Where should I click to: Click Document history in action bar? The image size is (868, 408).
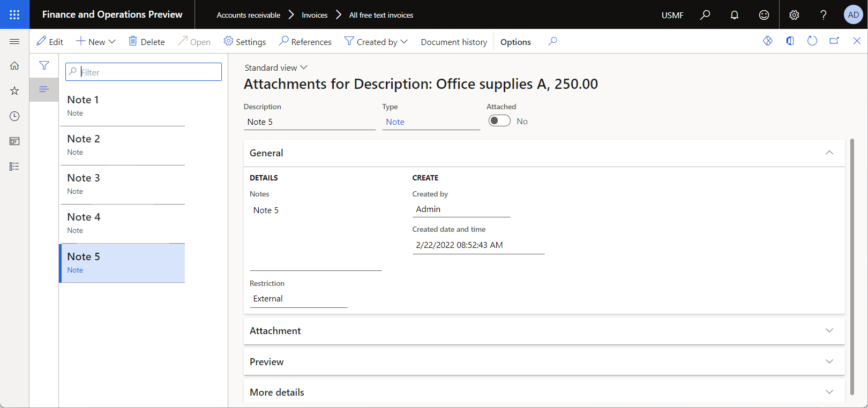click(x=454, y=42)
